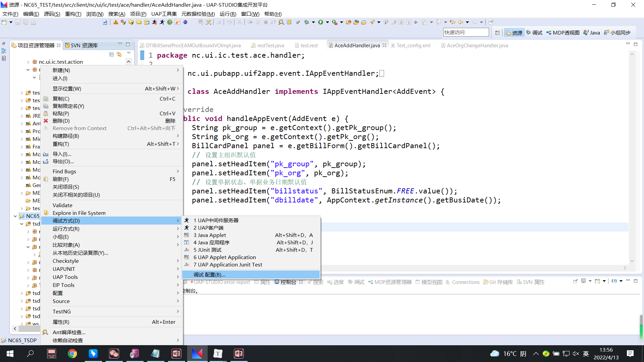Click the search magnifier toolbar icon

coord(281,22)
